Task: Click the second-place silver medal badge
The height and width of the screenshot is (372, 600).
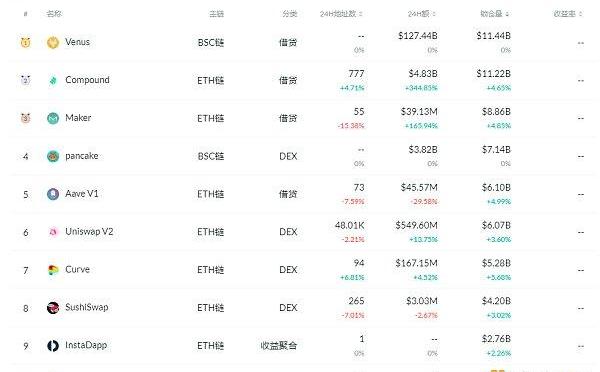Action: (x=25, y=80)
